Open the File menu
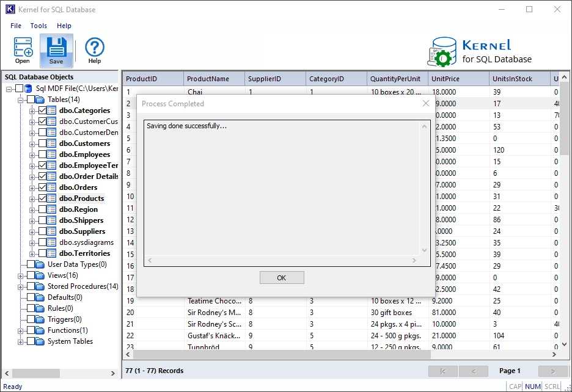The height and width of the screenshot is (392, 572). pyautogui.click(x=16, y=26)
